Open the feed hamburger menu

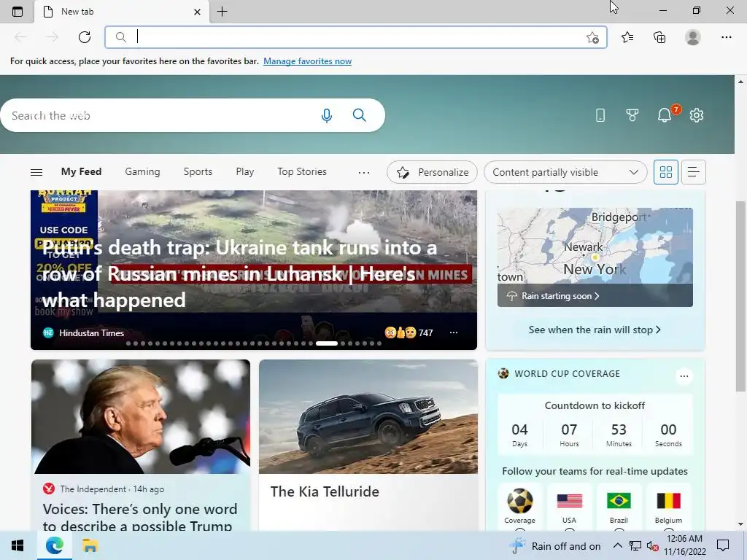tap(36, 172)
